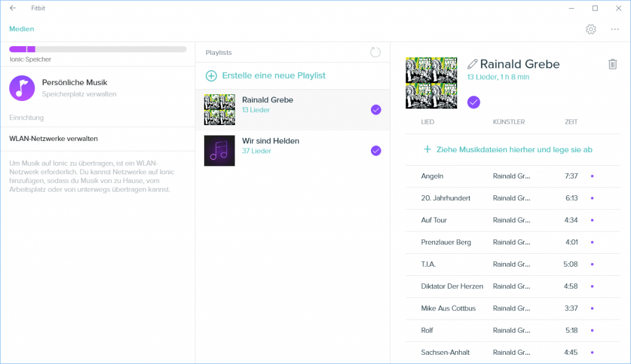Click WLAN-Netzwerke verwalten
This screenshot has width=631, height=364.
(x=54, y=139)
